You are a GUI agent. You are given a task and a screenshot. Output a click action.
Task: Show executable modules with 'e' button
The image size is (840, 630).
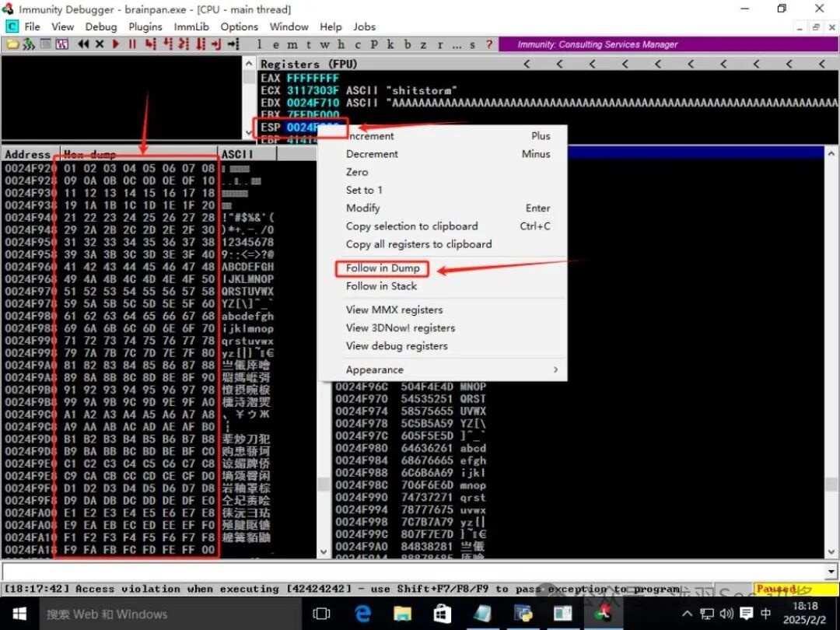(x=276, y=44)
